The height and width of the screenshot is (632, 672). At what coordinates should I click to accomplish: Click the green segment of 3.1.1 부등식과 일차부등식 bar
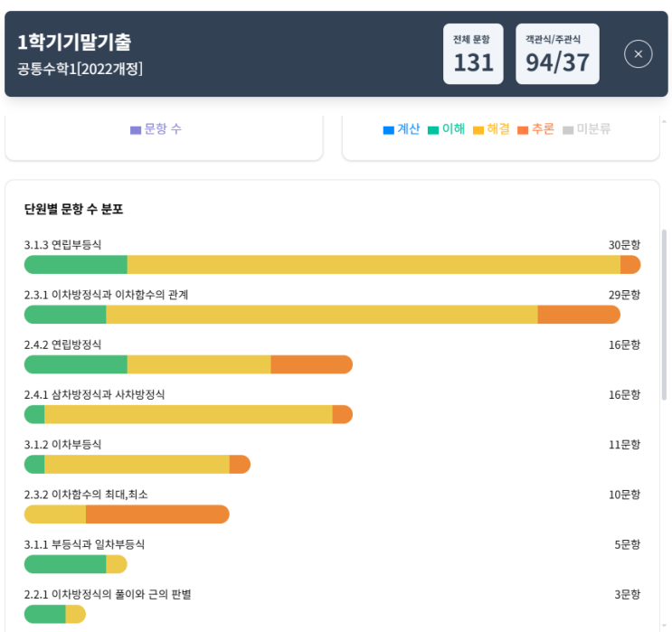[65, 564]
